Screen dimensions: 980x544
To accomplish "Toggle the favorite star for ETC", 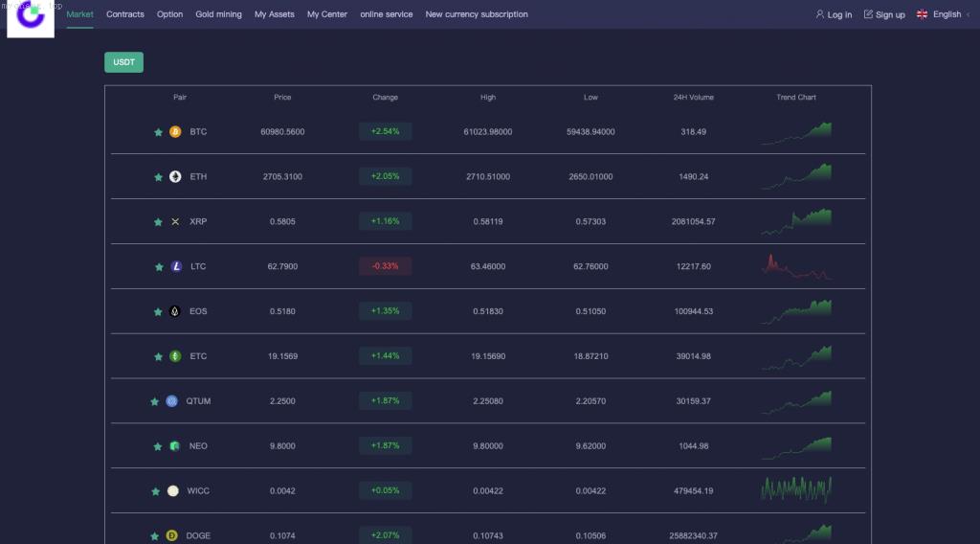I will click(158, 357).
